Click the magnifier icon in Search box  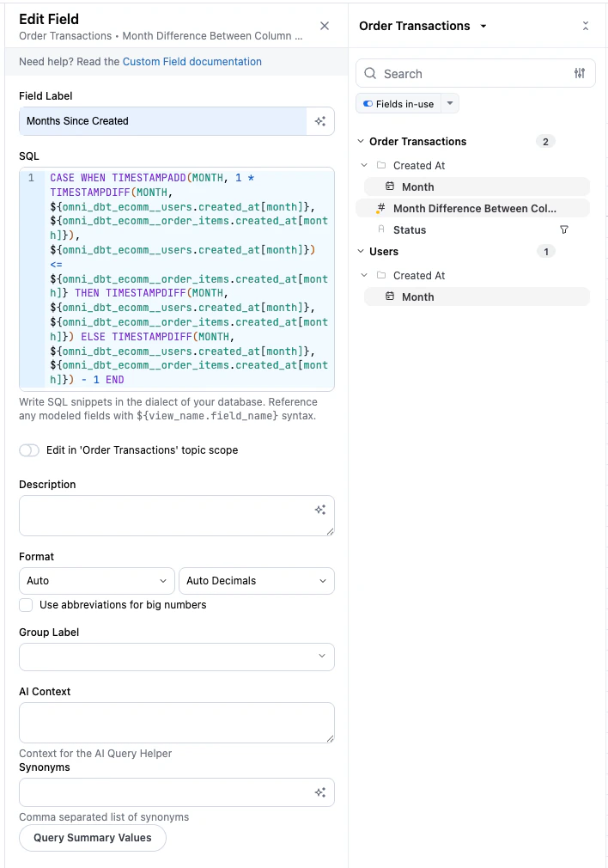click(x=370, y=73)
